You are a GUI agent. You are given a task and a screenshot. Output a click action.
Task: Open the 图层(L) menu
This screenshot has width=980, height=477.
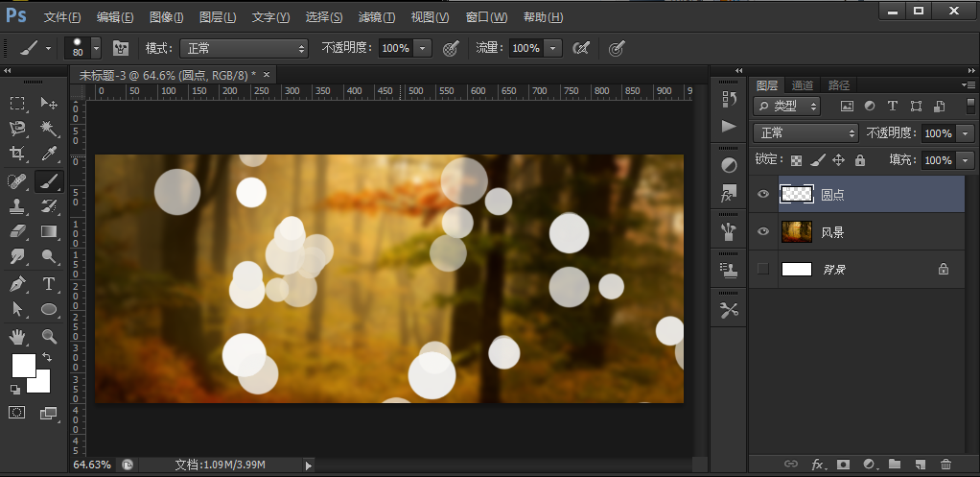click(x=218, y=17)
